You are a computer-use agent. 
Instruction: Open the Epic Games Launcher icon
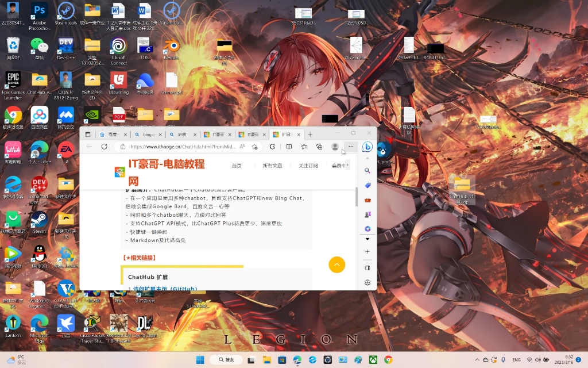click(13, 86)
